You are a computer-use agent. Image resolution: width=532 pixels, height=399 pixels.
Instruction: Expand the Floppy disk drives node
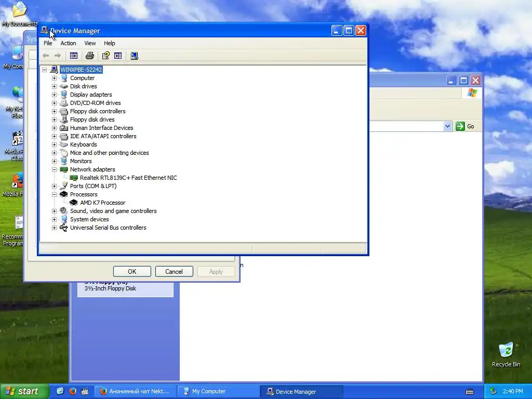pyautogui.click(x=54, y=120)
